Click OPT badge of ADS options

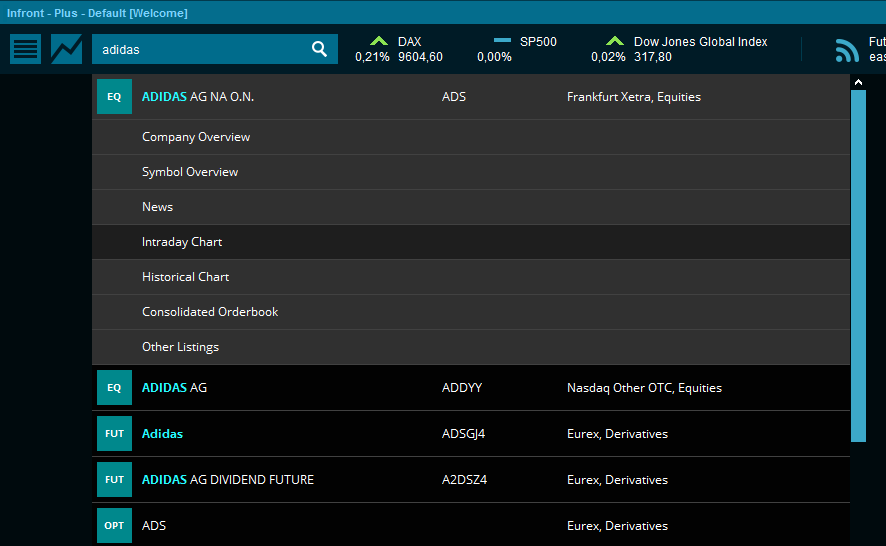pos(114,526)
